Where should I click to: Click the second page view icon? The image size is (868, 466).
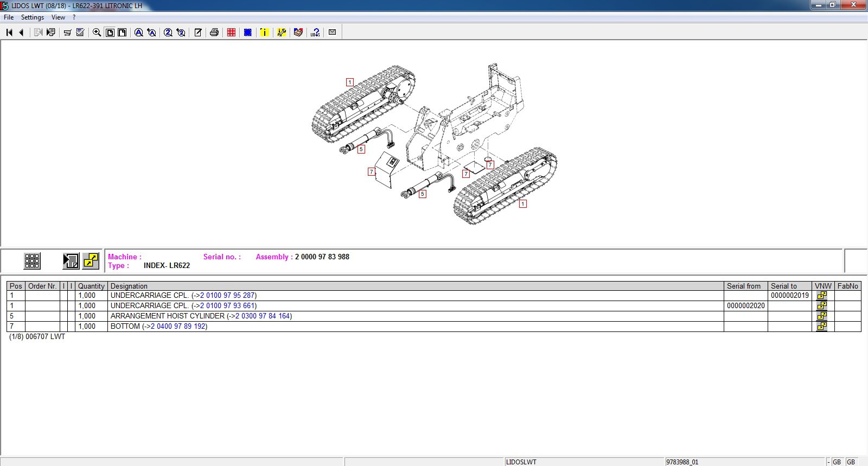point(123,33)
